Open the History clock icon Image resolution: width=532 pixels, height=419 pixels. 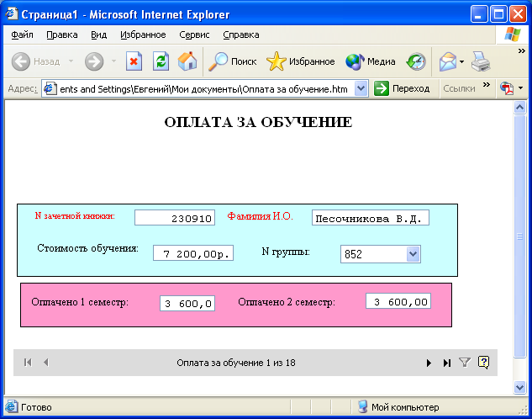[416, 61]
